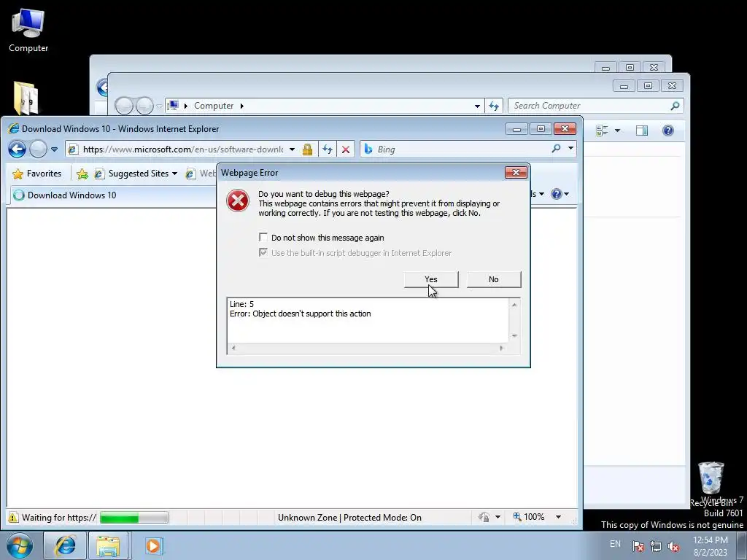Click the IE refresh button
Image resolution: width=747 pixels, height=560 pixels.
tap(328, 149)
